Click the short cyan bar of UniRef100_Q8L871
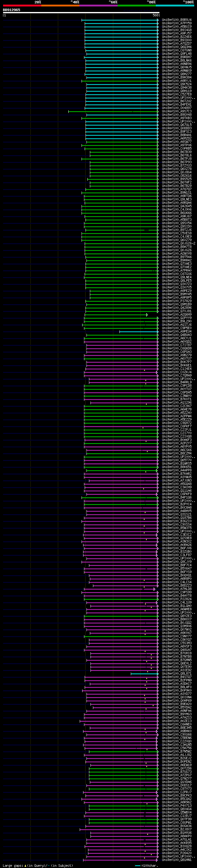 click(145, 674)
